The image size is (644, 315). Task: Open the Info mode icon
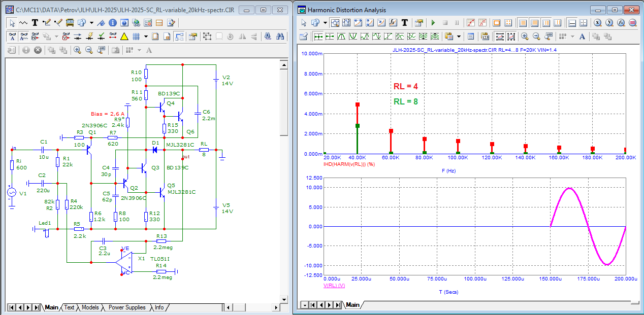[113, 23]
